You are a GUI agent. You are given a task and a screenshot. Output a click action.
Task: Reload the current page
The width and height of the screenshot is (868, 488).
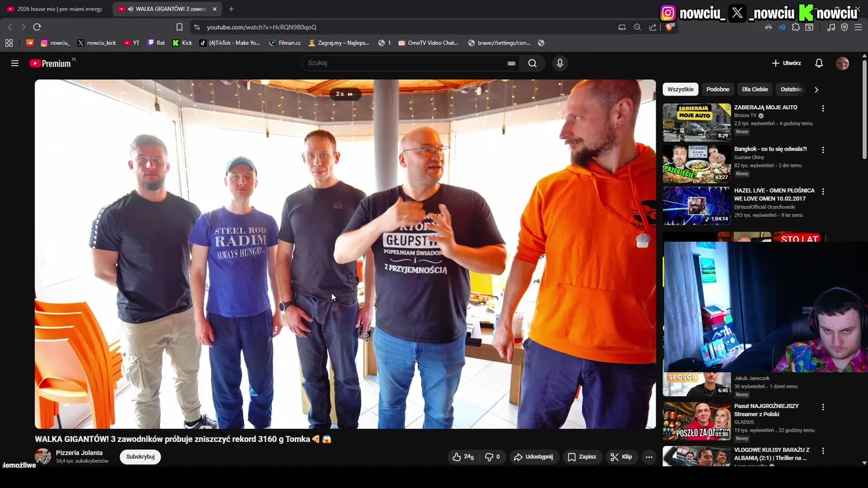tap(37, 27)
